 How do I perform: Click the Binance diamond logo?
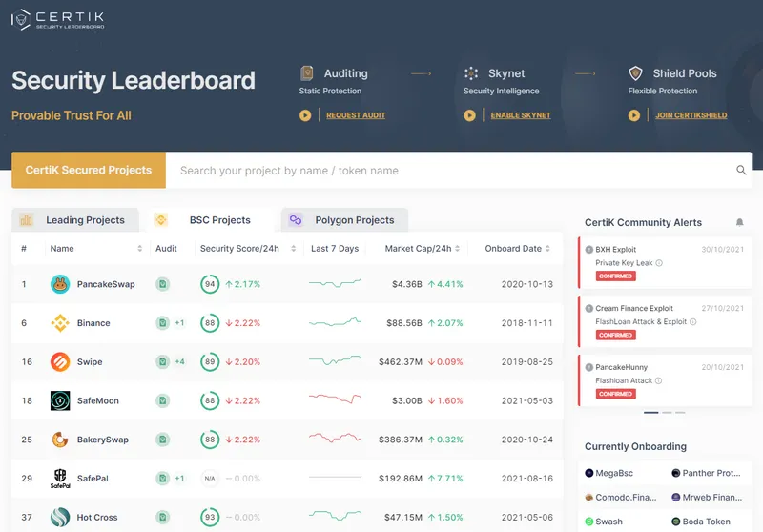60,323
